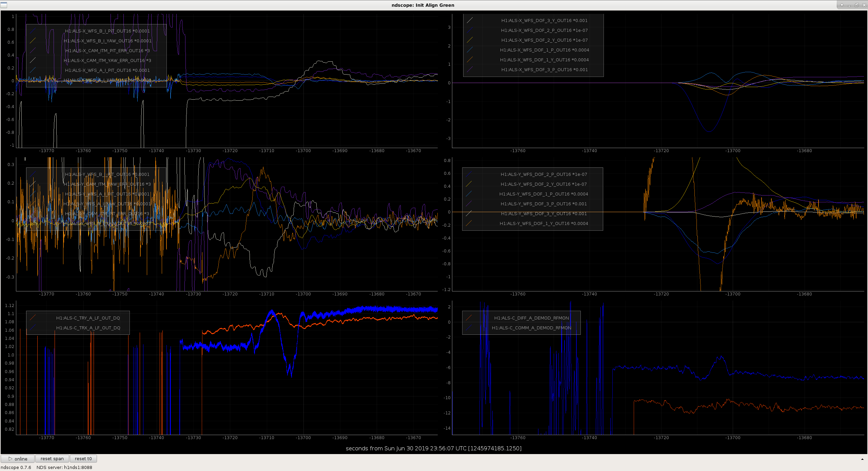Select legend entry H1:ALS-X_WFS_B_I_YAW_OUT16 *0.0001
868x471 pixels.
point(107,41)
